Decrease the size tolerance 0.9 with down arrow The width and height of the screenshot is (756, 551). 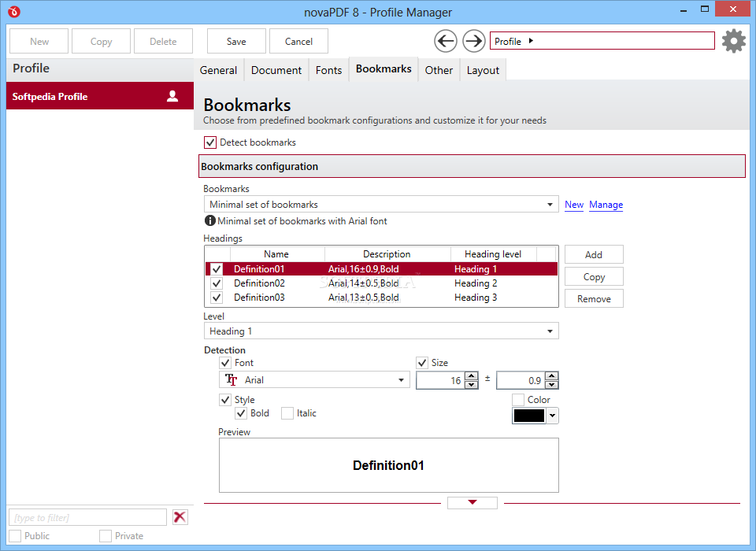coord(551,385)
